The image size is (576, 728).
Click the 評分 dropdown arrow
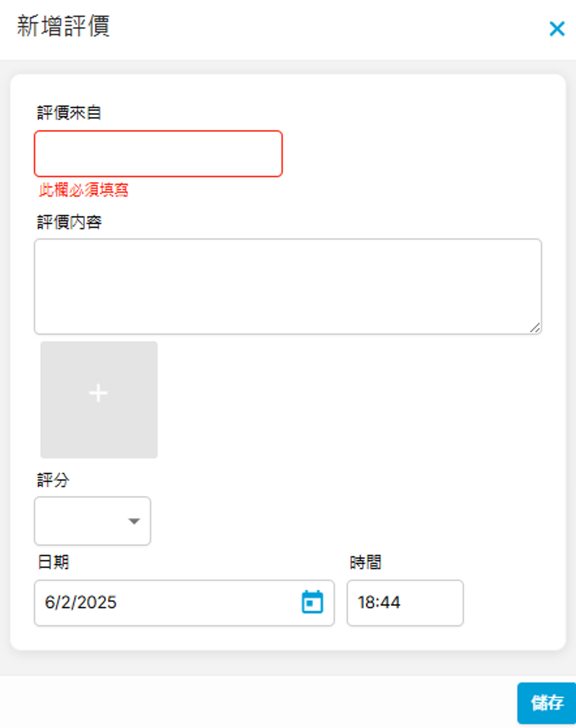tap(134, 521)
